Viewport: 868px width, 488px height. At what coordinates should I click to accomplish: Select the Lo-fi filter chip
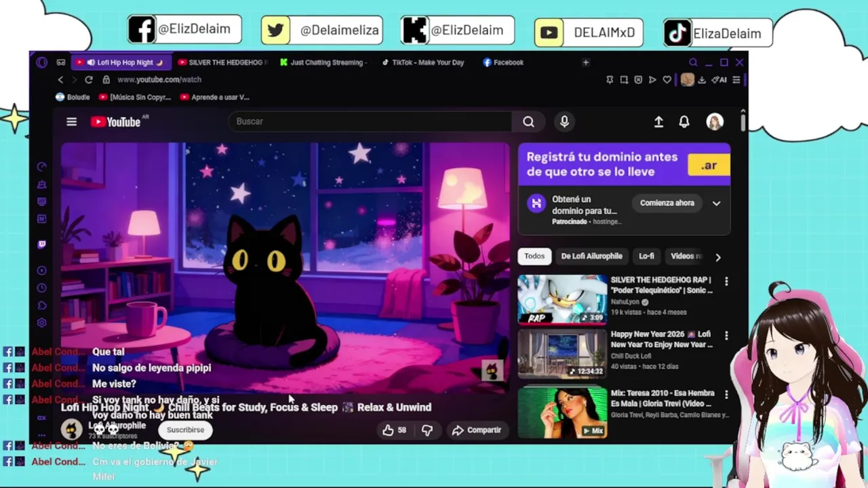[x=646, y=256]
